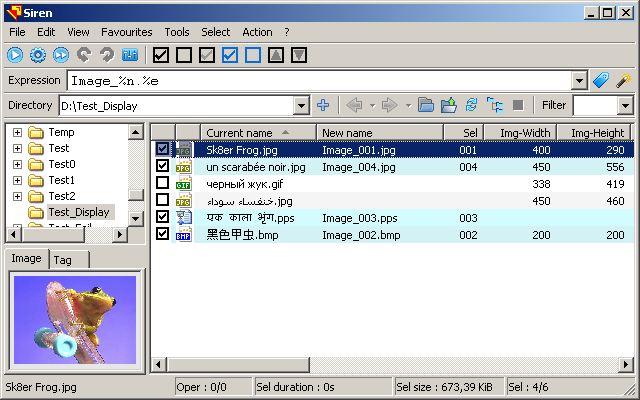Viewport: 640px width, 400px height.
Task: Click the folder with up-arrow icon
Action: [449, 105]
